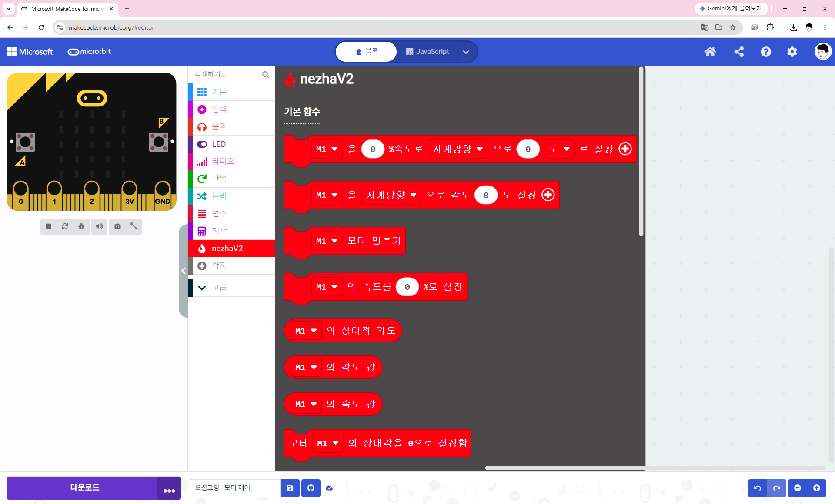Open the Settings gear menu
This screenshot has height=504, width=835.
[x=792, y=52]
